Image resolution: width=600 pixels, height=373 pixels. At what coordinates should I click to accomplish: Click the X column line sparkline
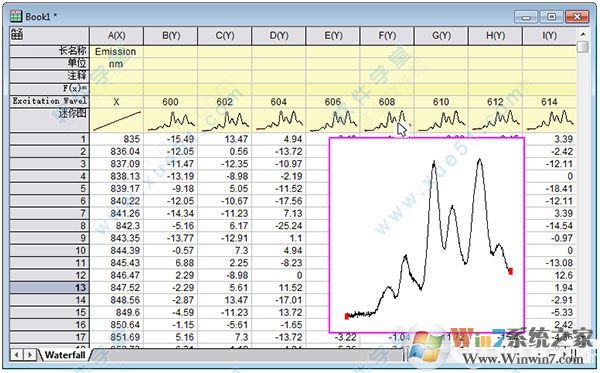point(116,121)
